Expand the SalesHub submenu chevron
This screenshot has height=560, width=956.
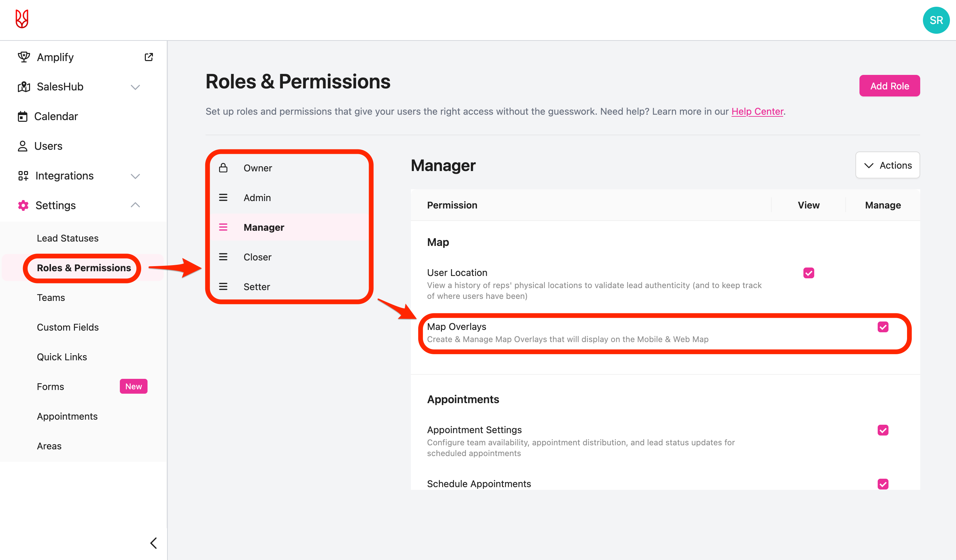tap(135, 87)
